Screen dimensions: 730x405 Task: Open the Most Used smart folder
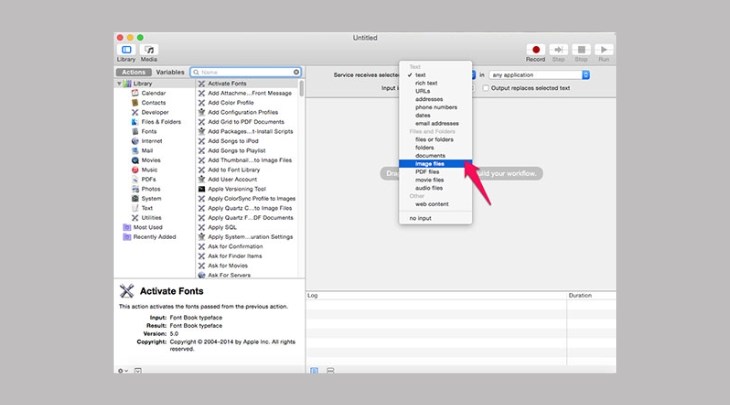148,227
